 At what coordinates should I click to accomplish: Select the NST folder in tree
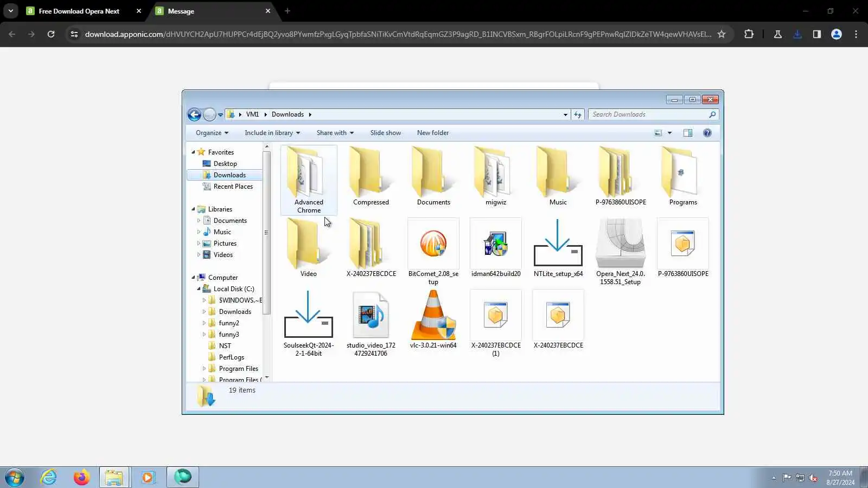click(225, 346)
